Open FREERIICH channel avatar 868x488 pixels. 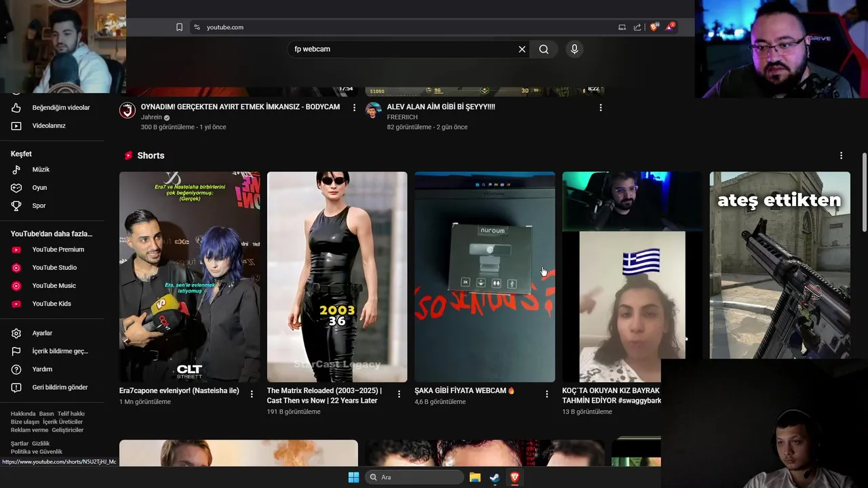(373, 110)
